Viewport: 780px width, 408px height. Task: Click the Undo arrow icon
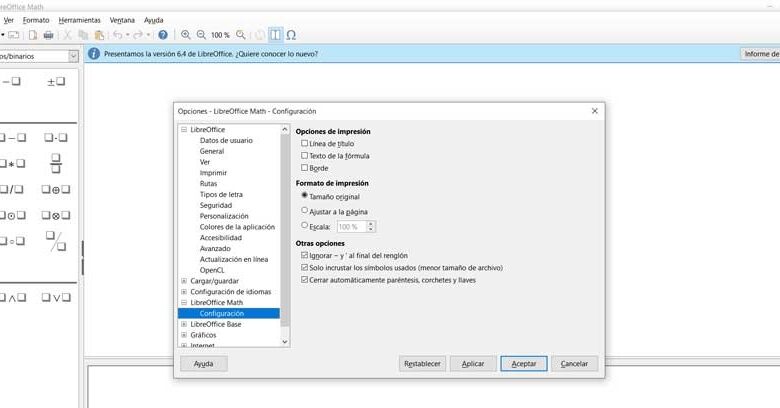117,35
